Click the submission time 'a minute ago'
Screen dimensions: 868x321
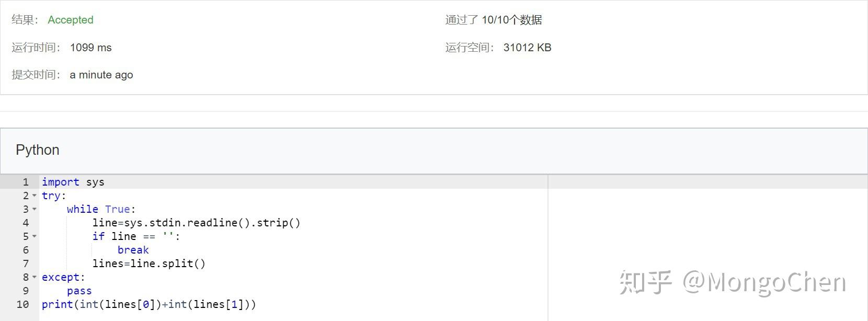pyautogui.click(x=101, y=75)
